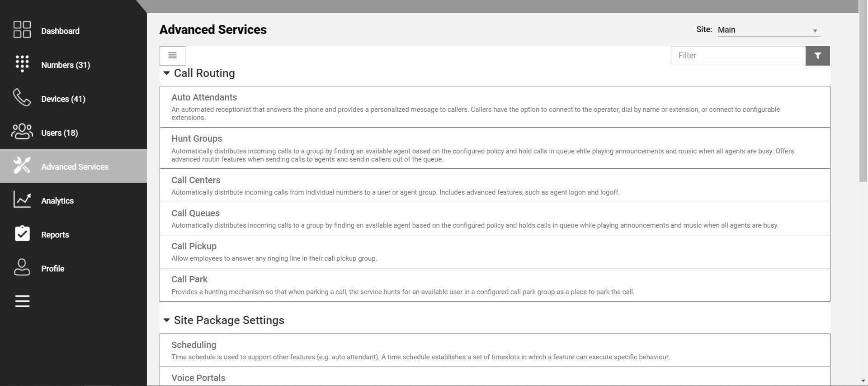This screenshot has height=386, width=868.
Task: Open the Dashboard grid icon
Action: (x=22, y=29)
